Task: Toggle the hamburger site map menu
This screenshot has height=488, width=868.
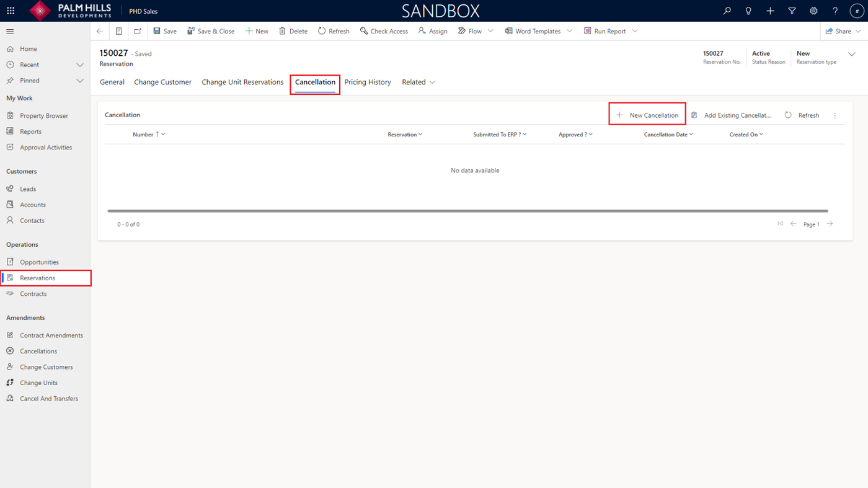Action: (x=10, y=31)
